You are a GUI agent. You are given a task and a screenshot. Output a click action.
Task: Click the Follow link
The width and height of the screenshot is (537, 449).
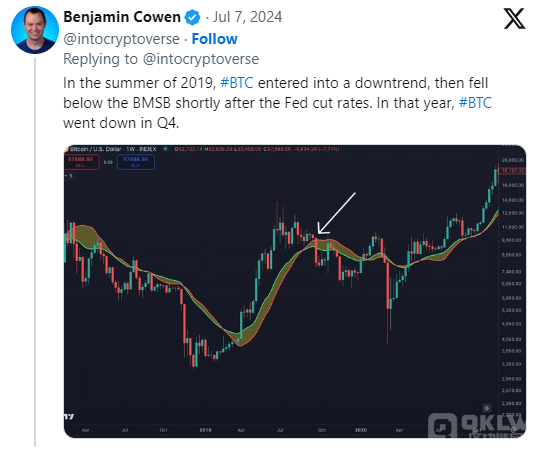click(x=214, y=39)
